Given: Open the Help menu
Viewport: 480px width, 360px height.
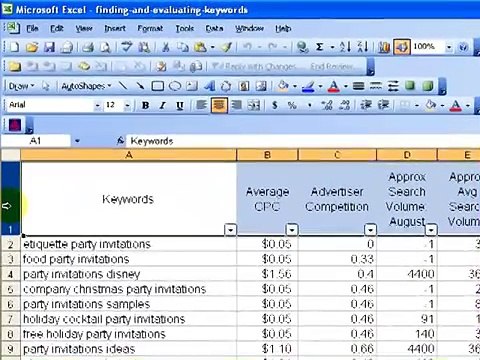Looking at the screenshot, I should [283, 28].
